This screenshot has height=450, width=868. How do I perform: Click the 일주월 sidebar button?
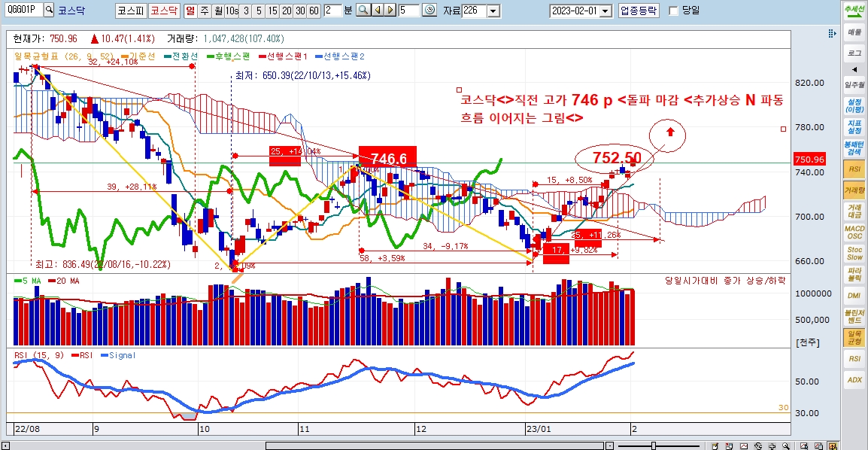[854, 85]
